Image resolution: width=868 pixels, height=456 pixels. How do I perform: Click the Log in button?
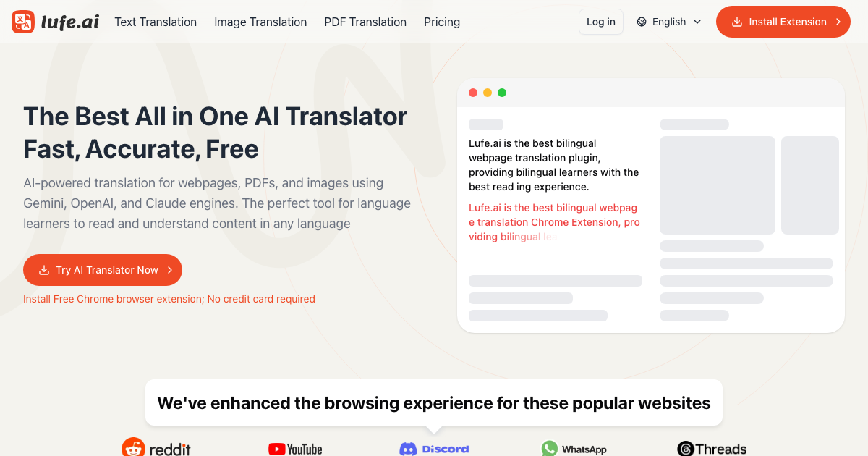(601, 22)
